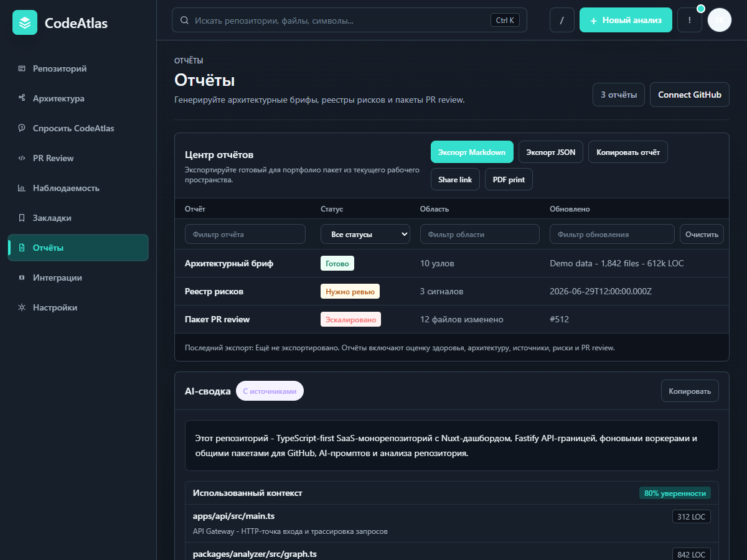
Task: Click the Эскалировано status badge
Action: point(350,319)
